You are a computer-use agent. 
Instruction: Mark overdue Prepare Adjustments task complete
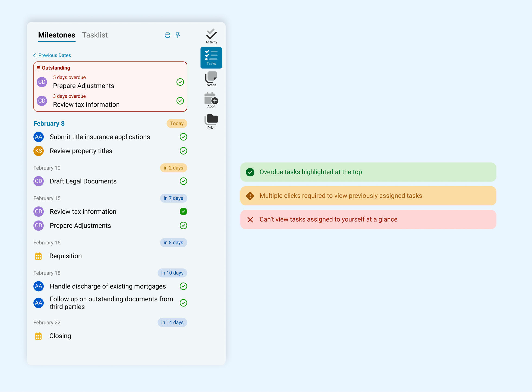point(180,82)
